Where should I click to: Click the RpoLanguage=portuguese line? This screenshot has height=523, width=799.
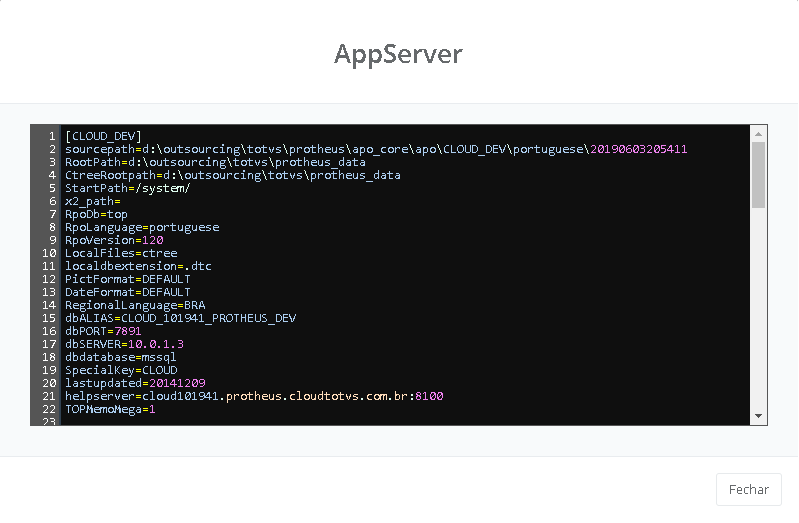coord(142,227)
